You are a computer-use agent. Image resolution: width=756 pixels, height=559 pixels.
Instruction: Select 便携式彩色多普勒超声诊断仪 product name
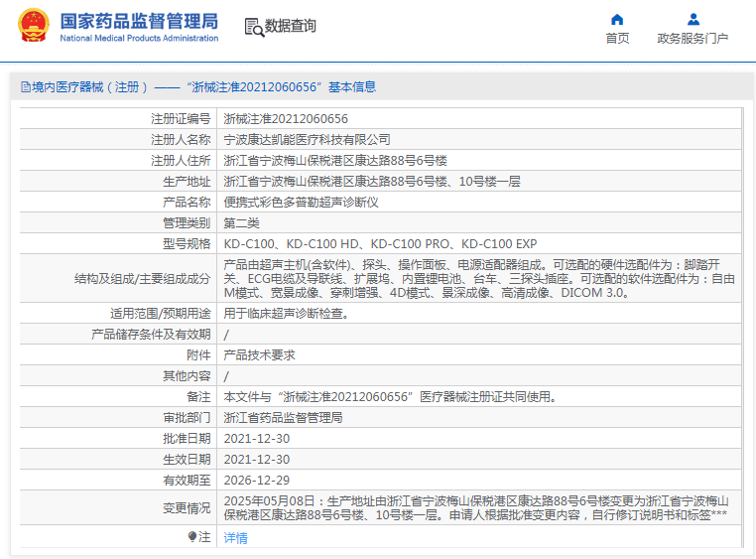pos(301,203)
